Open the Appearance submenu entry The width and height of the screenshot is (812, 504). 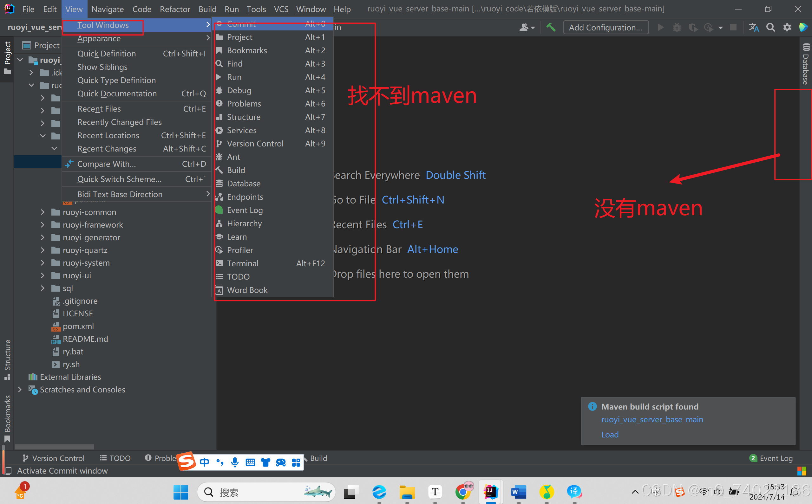coord(99,39)
